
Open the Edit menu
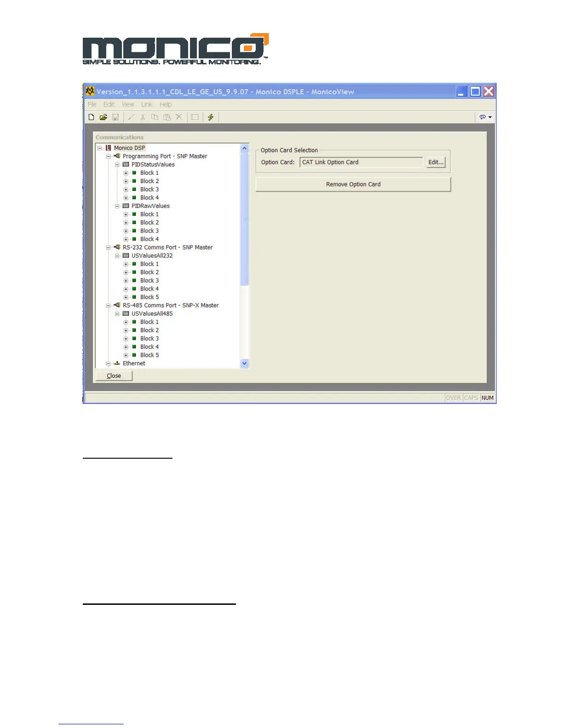pos(109,104)
